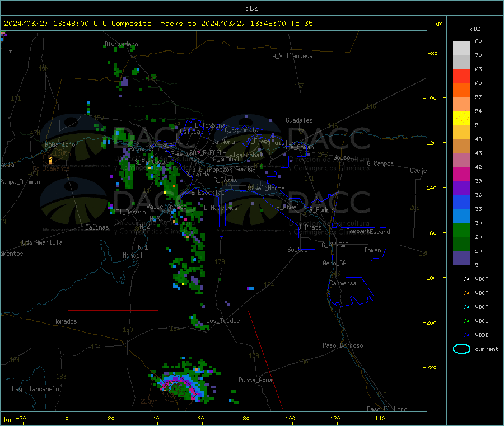This screenshot has height=426, width=504.
Task: Click the Paso_Barroso place label
Action: tap(343, 345)
